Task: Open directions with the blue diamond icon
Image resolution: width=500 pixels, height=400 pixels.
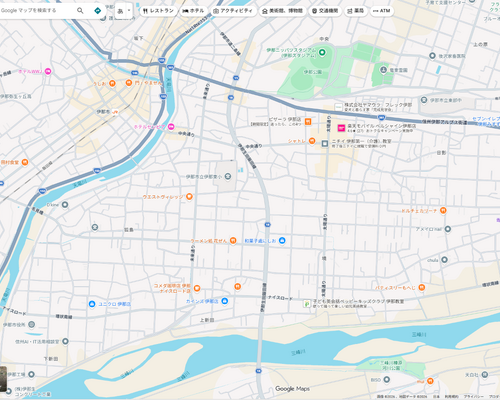Action: [97, 11]
